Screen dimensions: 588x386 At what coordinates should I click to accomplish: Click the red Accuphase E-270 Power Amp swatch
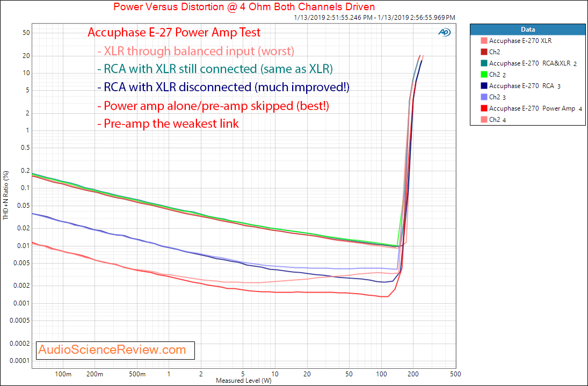click(x=484, y=108)
